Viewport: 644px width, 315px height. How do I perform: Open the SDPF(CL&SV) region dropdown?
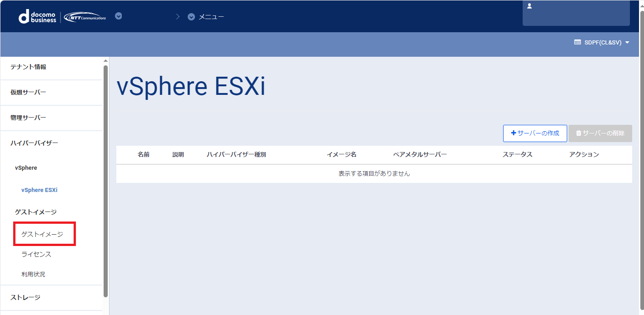602,42
